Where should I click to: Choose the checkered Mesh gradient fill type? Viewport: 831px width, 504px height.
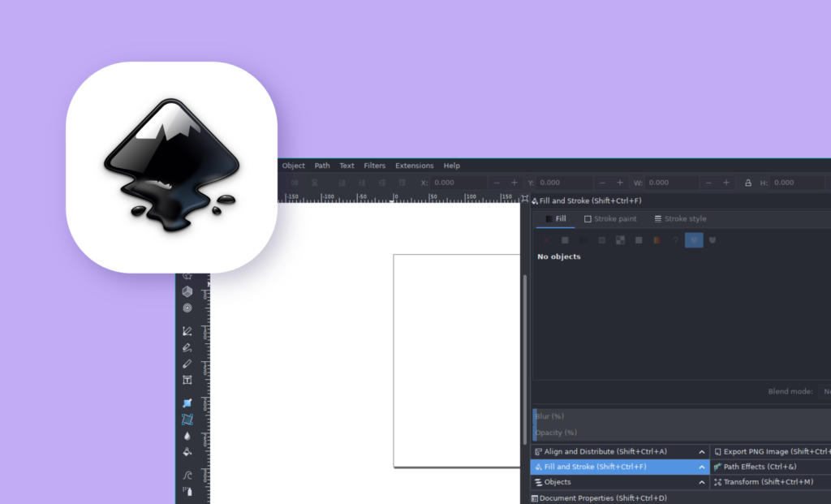(620, 240)
